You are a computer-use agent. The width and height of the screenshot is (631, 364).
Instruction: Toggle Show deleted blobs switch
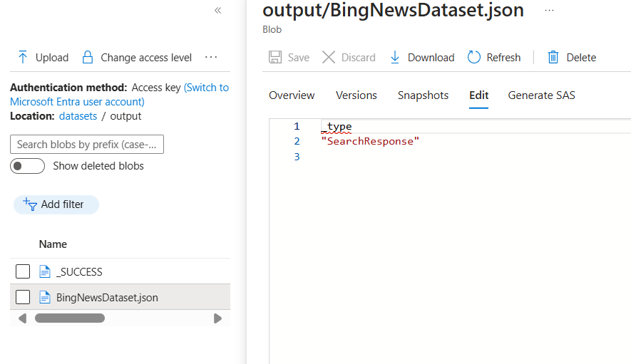pyautogui.click(x=27, y=166)
